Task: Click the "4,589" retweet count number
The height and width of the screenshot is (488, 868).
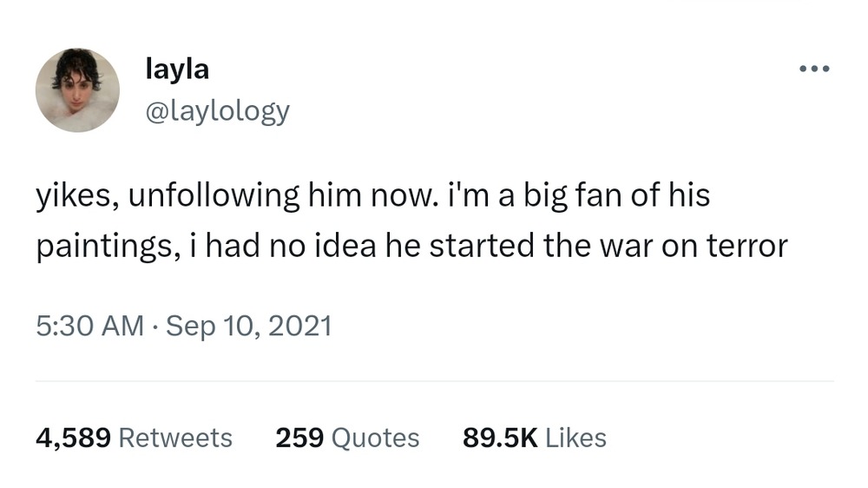Action: tap(73, 438)
